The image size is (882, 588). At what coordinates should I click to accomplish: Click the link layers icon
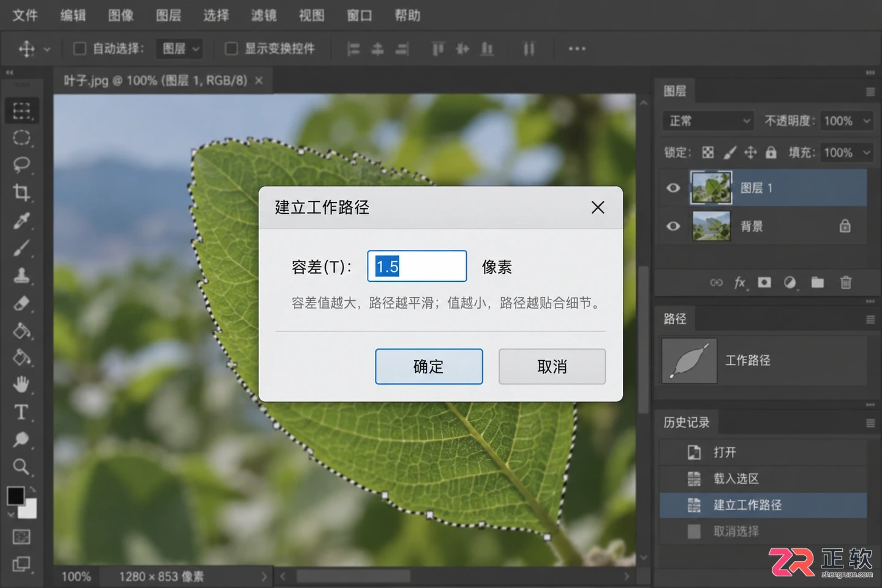(x=716, y=282)
